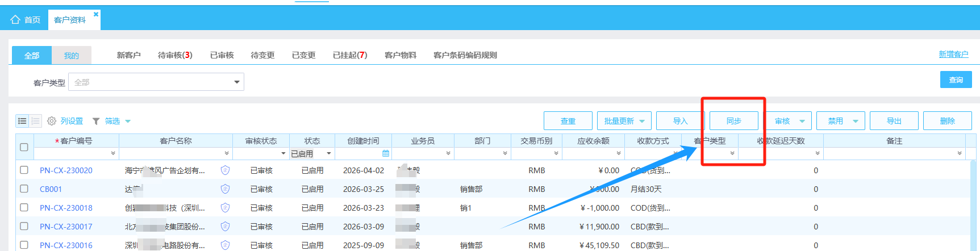Switch to the 待审核(3) tab

pos(175,55)
